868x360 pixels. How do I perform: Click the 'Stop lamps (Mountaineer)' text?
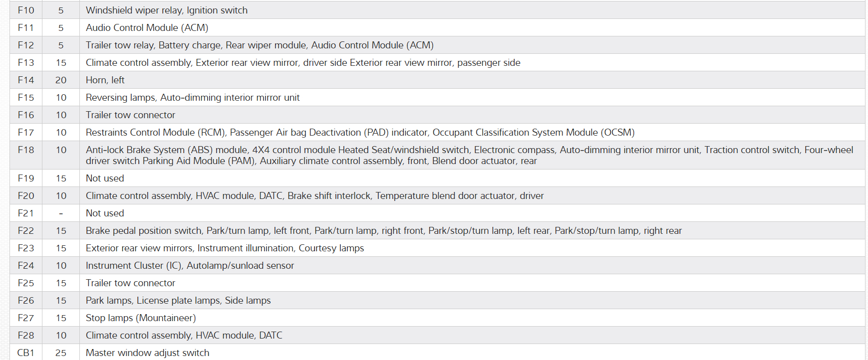coord(141,318)
